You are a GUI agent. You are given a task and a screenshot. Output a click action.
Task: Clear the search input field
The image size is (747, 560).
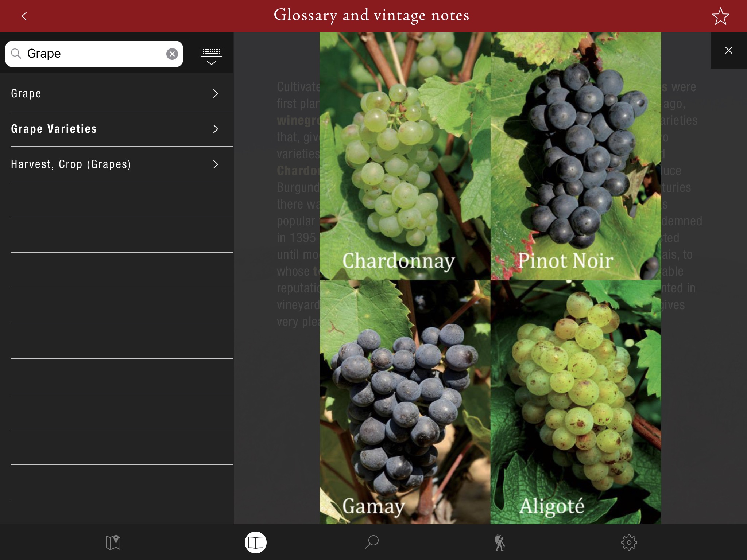(172, 53)
